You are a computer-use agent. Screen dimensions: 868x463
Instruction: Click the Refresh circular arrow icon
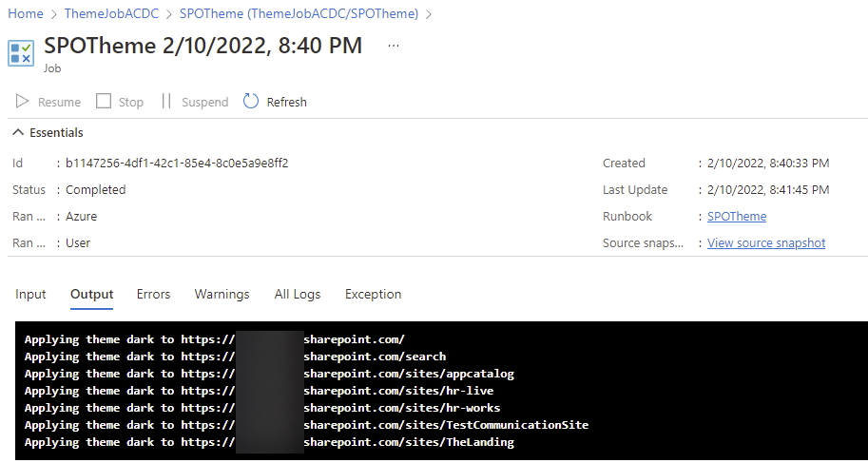pyautogui.click(x=251, y=102)
